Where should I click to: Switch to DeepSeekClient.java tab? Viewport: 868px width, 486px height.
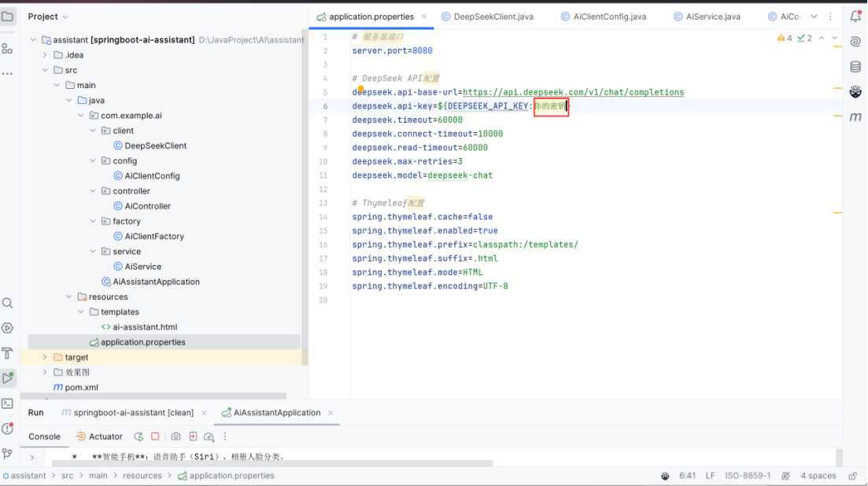488,17
